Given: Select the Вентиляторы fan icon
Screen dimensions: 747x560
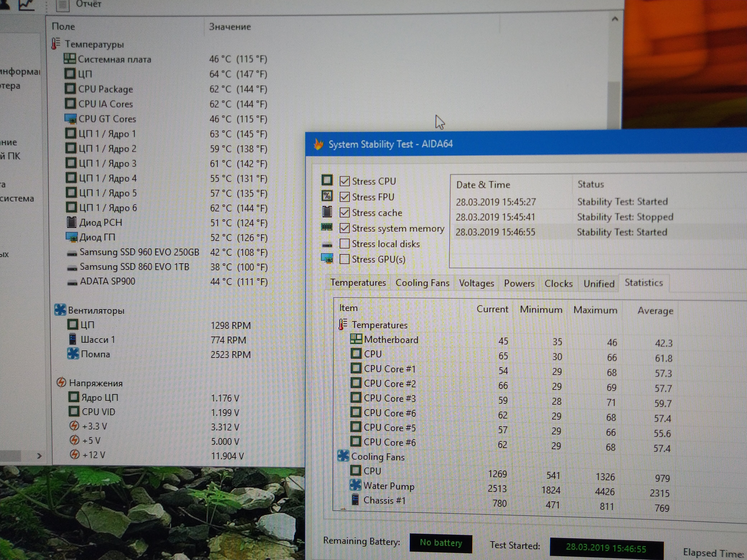Looking at the screenshot, I should tap(60, 310).
